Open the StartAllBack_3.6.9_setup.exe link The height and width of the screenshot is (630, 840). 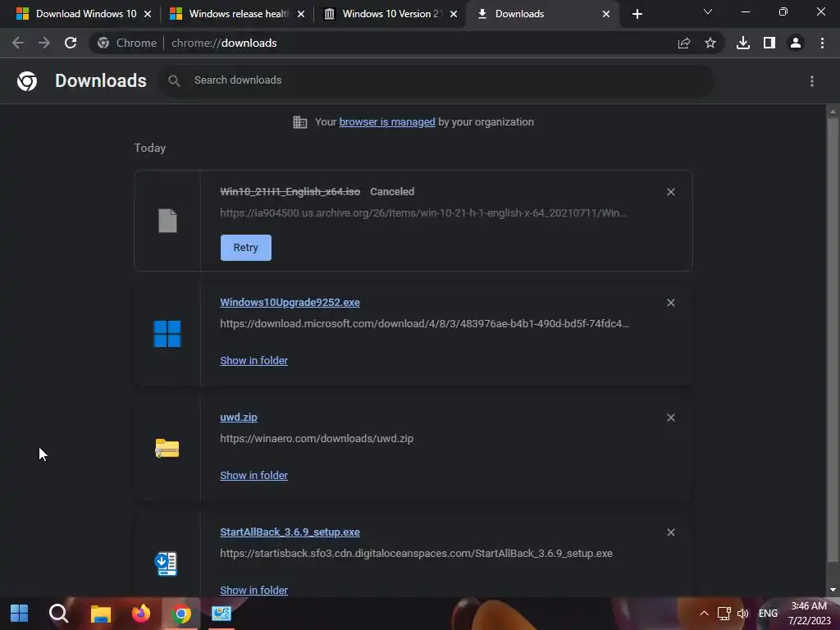pyautogui.click(x=290, y=532)
